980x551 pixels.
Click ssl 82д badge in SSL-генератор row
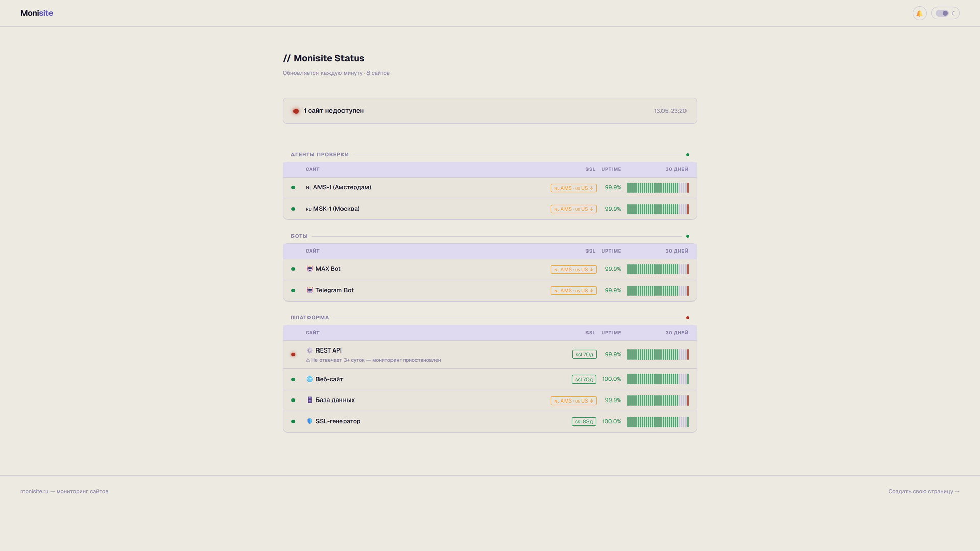tap(584, 422)
